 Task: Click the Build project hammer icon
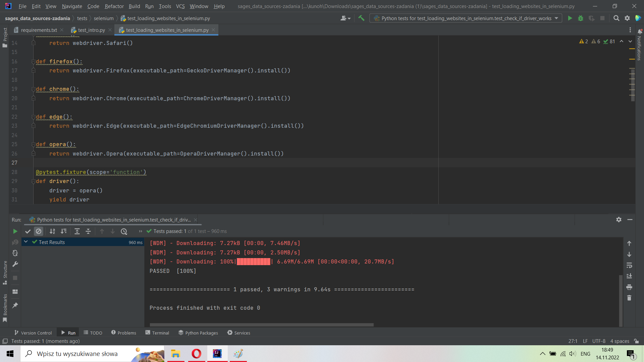point(361,18)
